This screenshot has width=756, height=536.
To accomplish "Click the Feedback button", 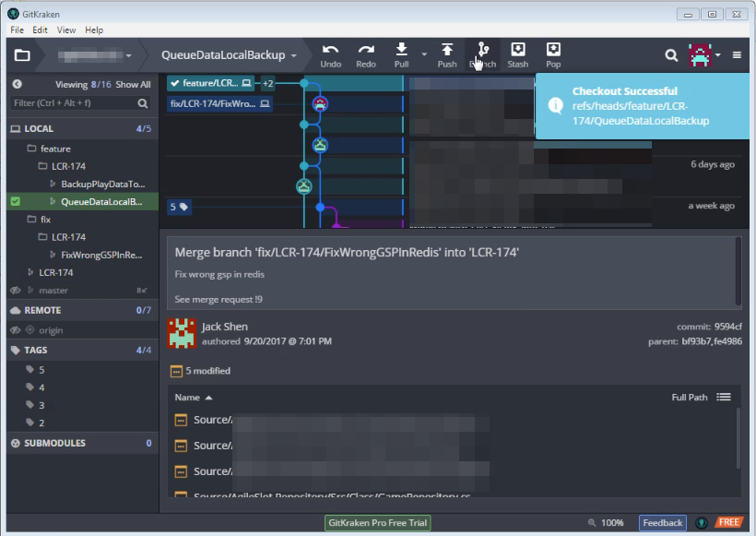I will pyautogui.click(x=663, y=522).
